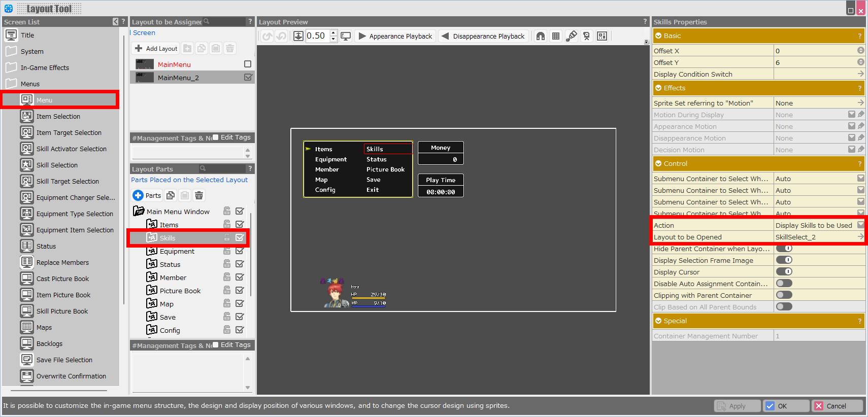The image size is (868, 417).
Task: Start Appearance Playback
Action: coord(395,36)
